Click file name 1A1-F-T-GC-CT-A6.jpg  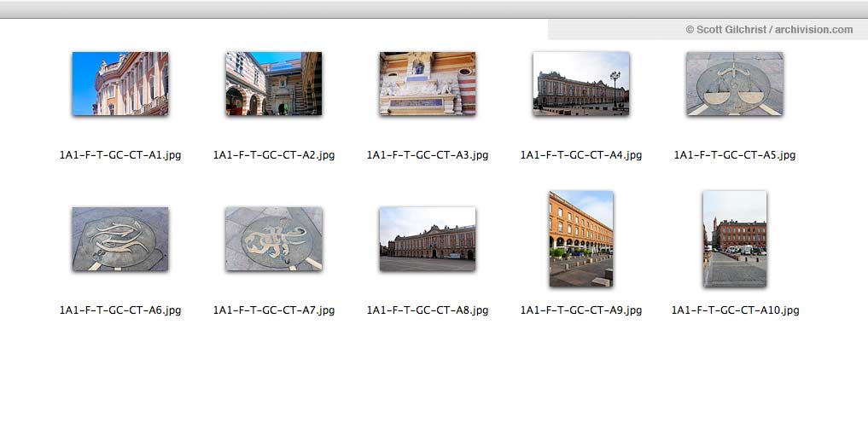coord(120,310)
